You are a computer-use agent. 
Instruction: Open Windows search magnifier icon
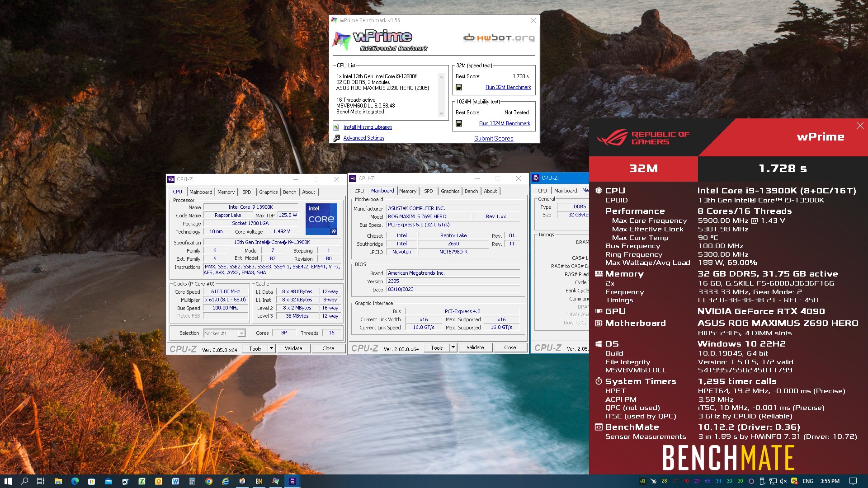click(x=24, y=481)
